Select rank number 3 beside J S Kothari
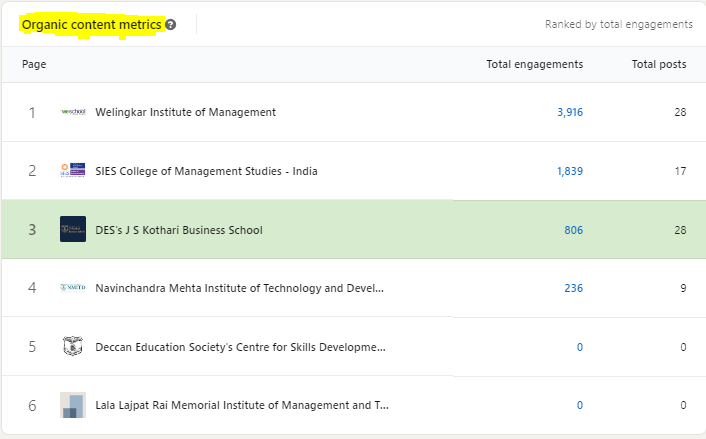 [x=32, y=230]
